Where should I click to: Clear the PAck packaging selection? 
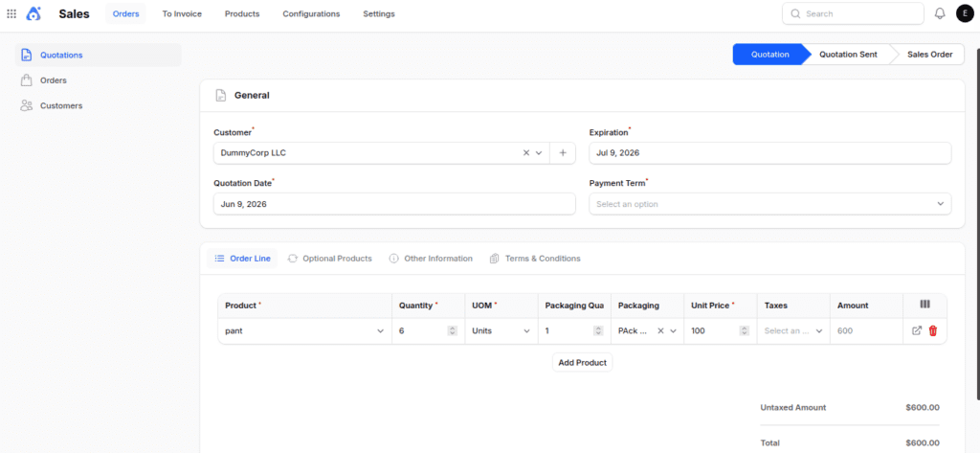pyautogui.click(x=660, y=331)
